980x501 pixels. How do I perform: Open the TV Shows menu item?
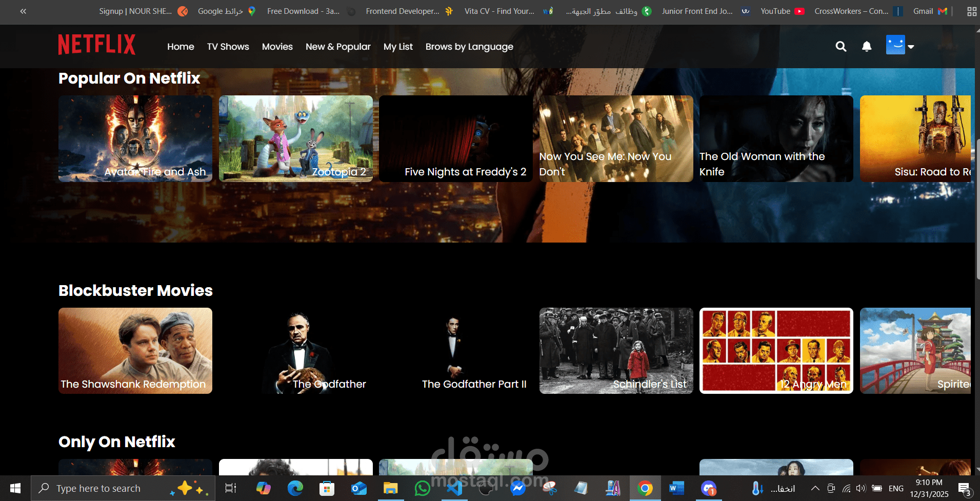click(228, 47)
